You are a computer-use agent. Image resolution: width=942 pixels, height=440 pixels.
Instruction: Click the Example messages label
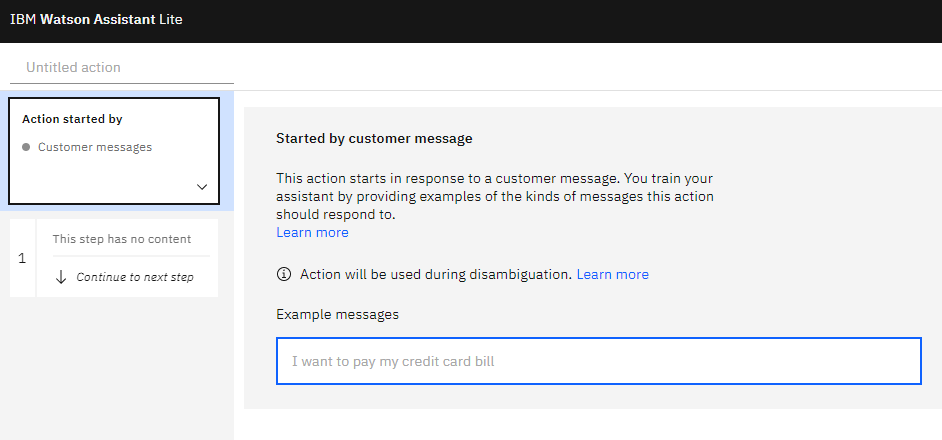pyautogui.click(x=338, y=314)
